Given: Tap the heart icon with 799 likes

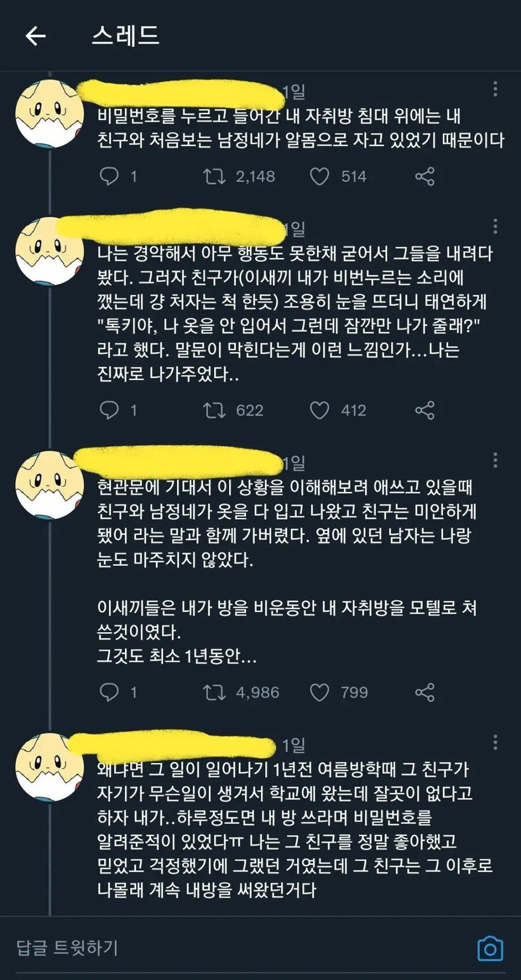Looking at the screenshot, I should pos(322,692).
